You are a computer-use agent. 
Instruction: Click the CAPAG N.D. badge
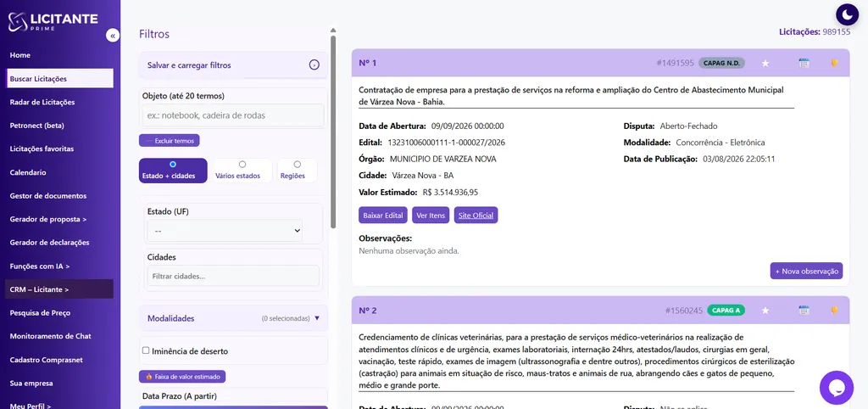point(721,63)
